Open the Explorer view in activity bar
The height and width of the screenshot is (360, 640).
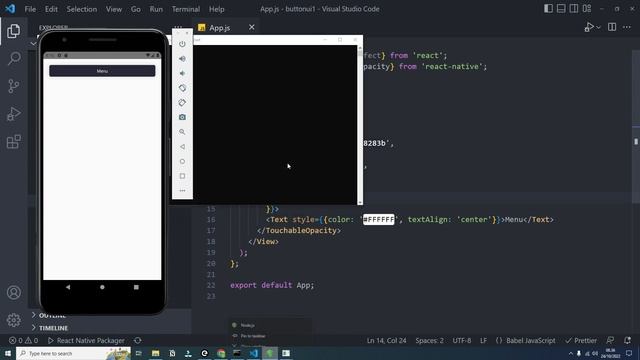[x=13, y=31]
